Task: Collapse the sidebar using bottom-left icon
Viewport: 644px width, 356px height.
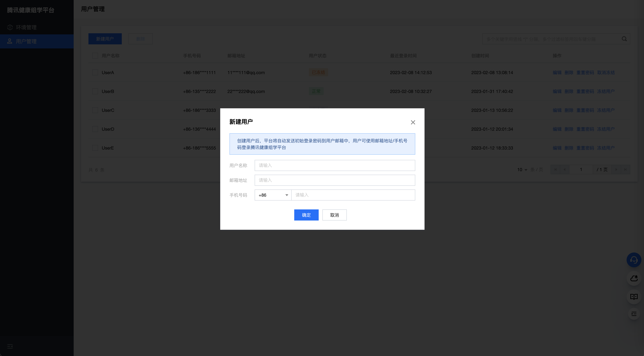Action: 10,346
